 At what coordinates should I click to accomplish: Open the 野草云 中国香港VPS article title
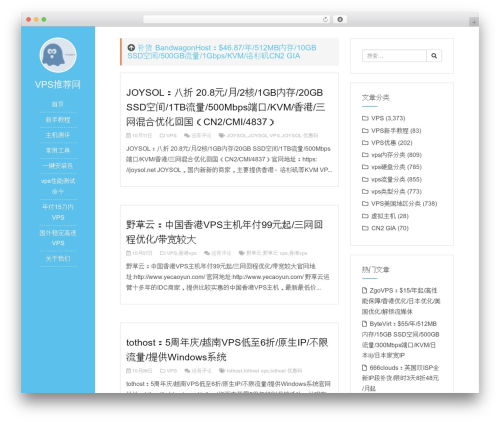[x=224, y=232]
